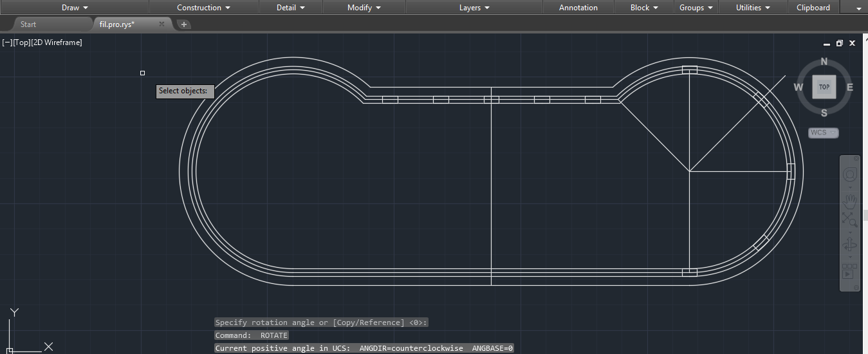Add a new drawing tab

click(x=184, y=24)
